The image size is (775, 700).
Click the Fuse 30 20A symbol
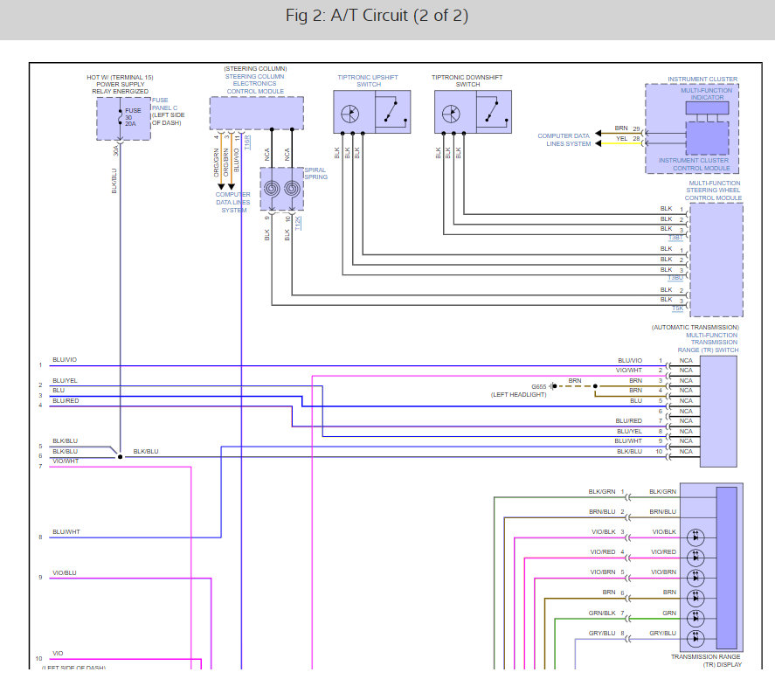pos(119,118)
